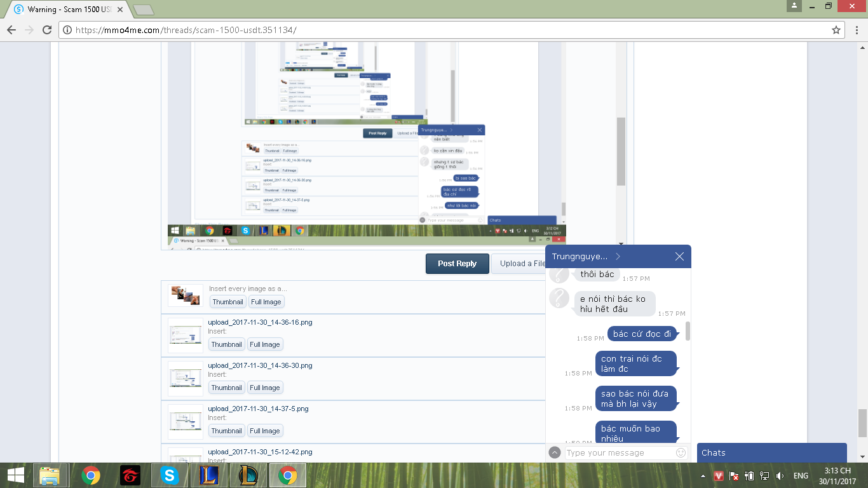View preview thumbnail of upload_2017-11-30_14-36-16.png
The width and height of the screenshot is (868, 488).
186,335
